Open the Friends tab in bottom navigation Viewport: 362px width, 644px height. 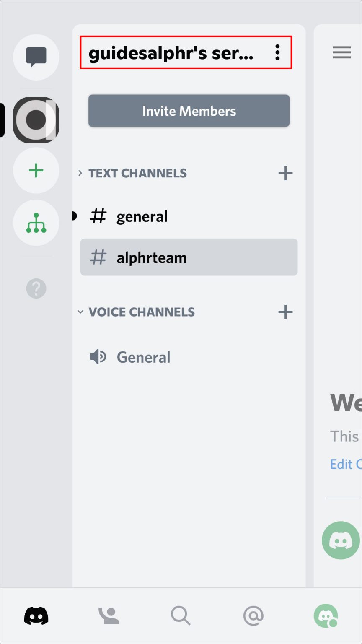pos(109,615)
